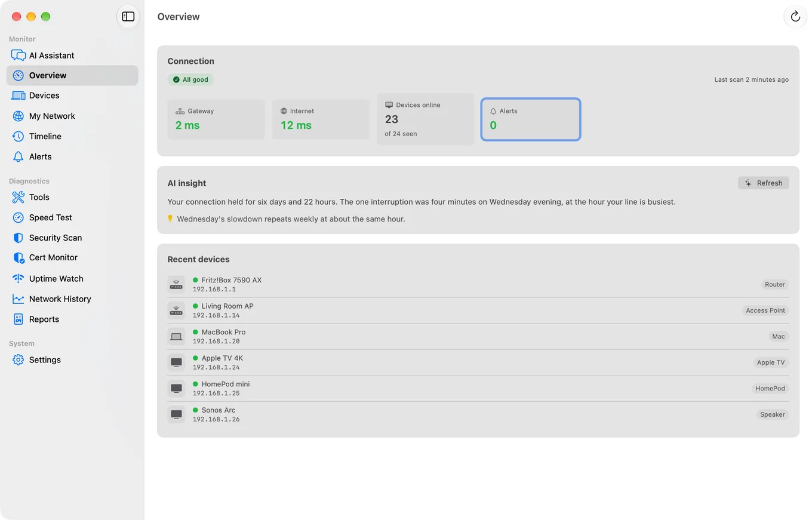Click the Wednesday's slowdown insight line
This screenshot has width=812, height=520.
point(291,219)
